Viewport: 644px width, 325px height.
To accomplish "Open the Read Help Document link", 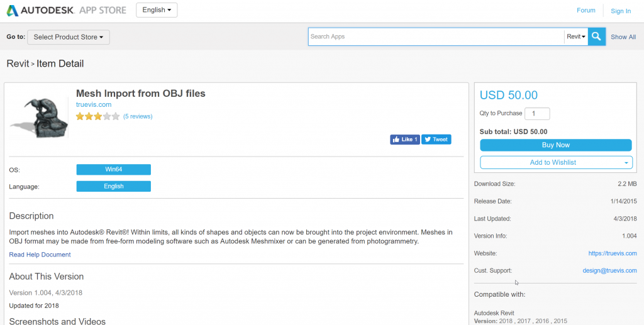I will coord(40,255).
